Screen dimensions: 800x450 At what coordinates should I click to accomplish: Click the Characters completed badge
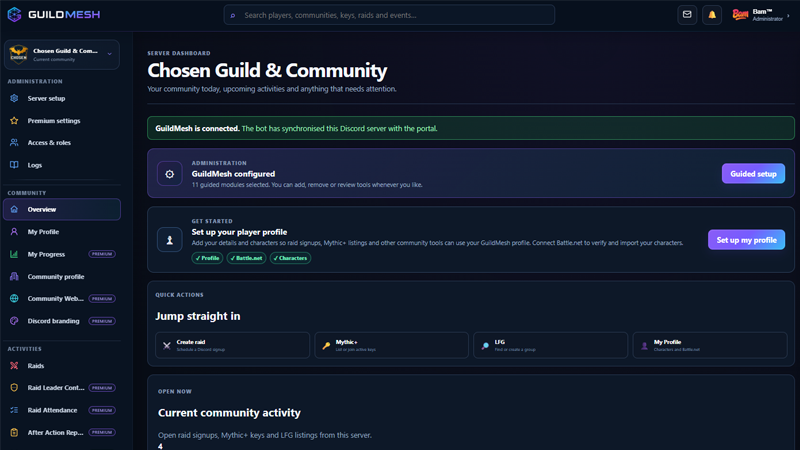click(290, 258)
